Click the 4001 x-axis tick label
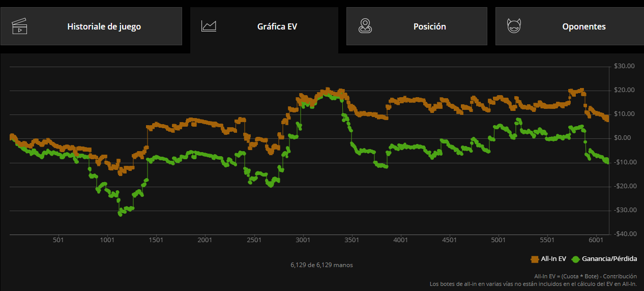 400,240
